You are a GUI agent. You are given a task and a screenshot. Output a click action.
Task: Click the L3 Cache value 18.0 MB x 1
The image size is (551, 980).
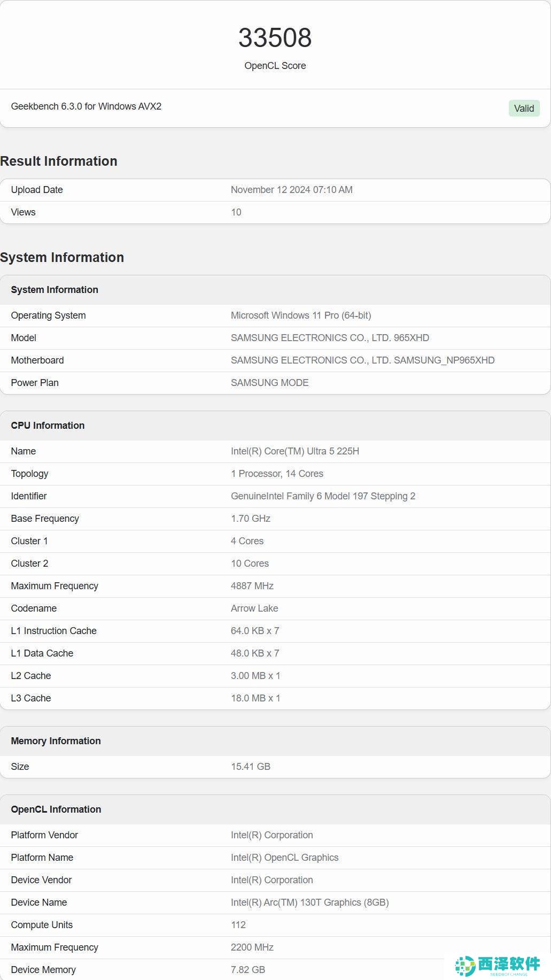[255, 698]
